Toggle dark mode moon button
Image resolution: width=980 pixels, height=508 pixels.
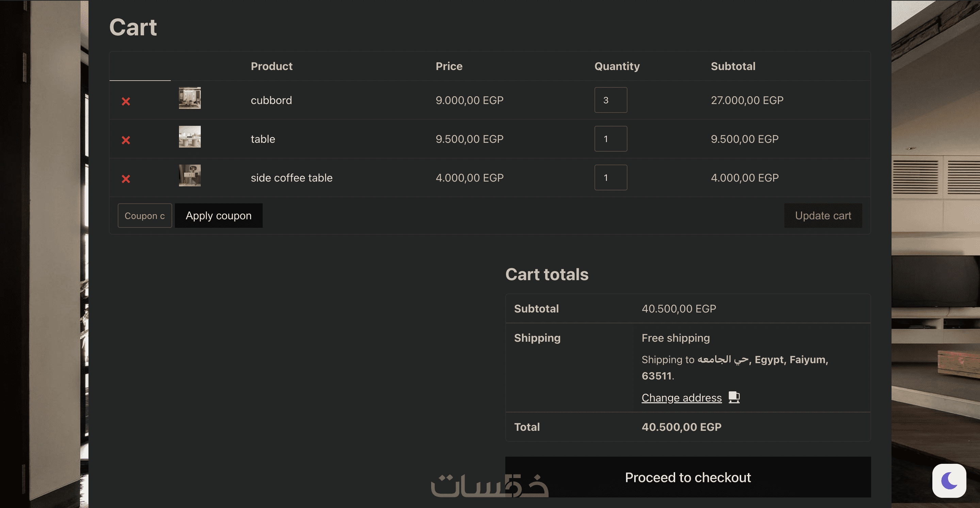(949, 480)
